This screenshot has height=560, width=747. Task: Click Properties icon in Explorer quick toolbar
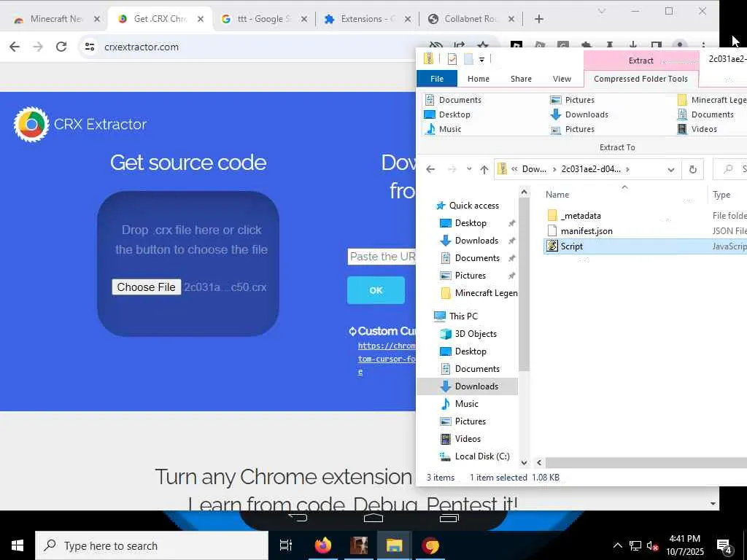[x=452, y=59]
